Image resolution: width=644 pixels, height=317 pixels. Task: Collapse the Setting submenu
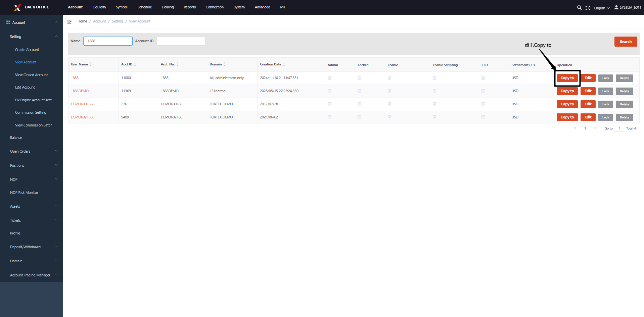pos(56,36)
